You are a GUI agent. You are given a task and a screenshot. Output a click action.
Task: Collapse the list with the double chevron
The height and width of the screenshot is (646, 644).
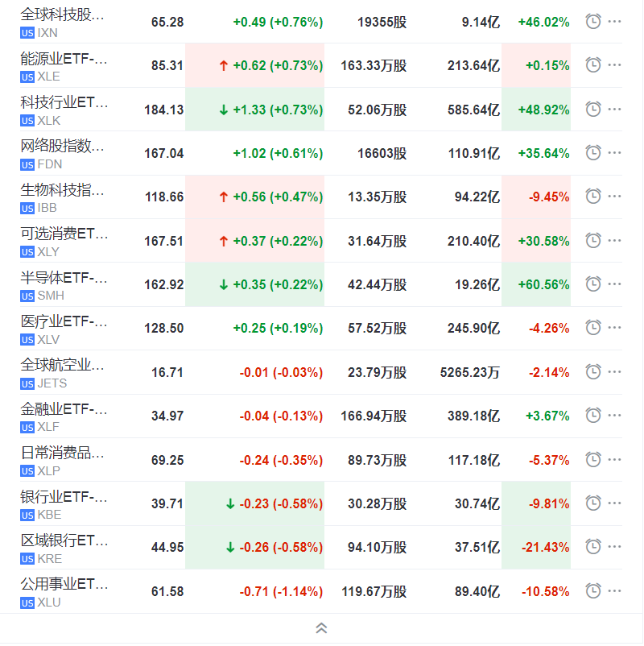321,627
